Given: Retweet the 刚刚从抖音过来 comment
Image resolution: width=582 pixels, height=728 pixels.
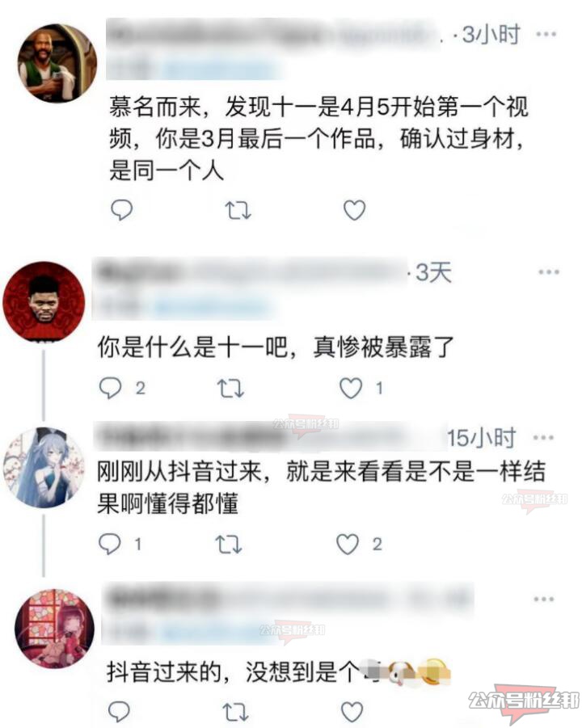Looking at the screenshot, I should click(x=229, y=544).
